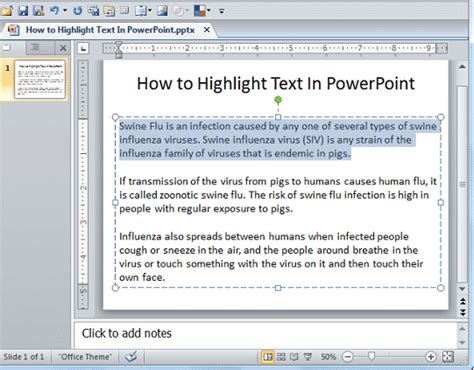
Task: Click the slide layout toolbar icon
Action: coord(109,11)
